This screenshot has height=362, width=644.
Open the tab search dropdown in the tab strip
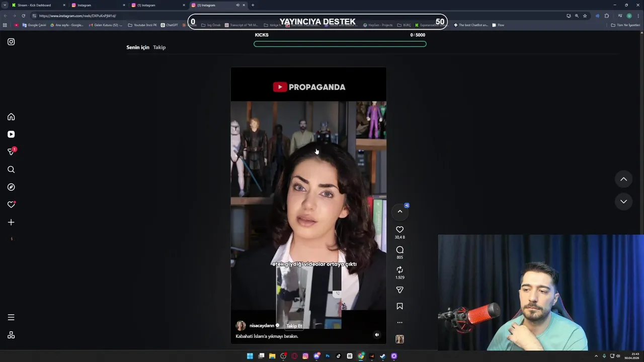[x=5, y=5]
